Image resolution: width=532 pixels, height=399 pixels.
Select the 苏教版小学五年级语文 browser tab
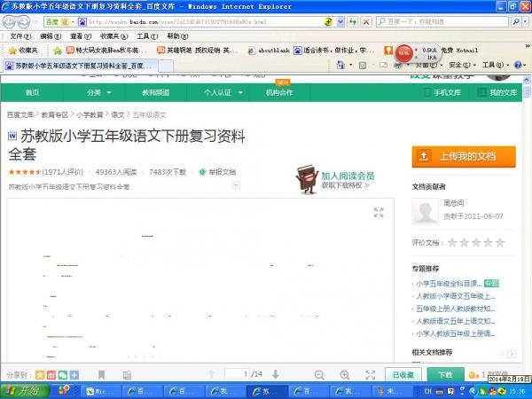pyautogui.click(x=81, y=66)
